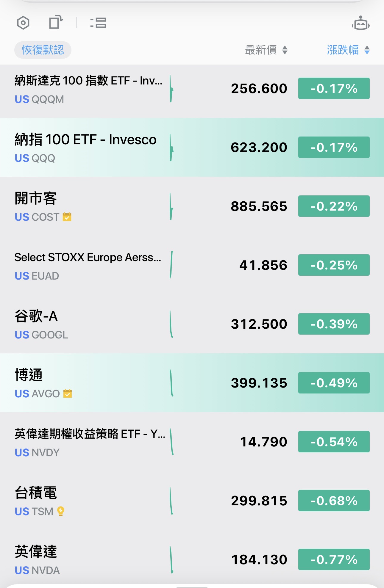Screen dimensions: 384x588
Task: Open the 開市客 mini trend chart
Action: tap(171, 206)
